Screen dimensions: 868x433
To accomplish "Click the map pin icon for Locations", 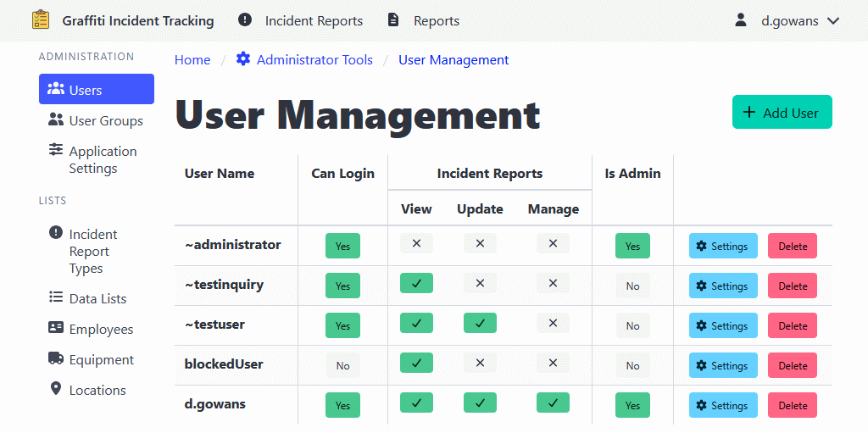I will coord(55,389).
